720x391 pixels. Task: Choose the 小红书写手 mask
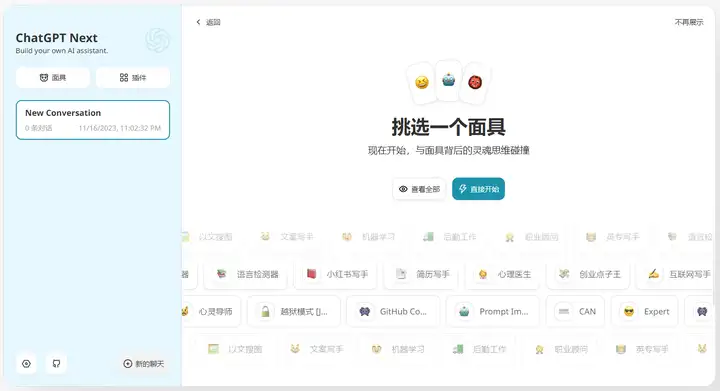pos(336,274)
